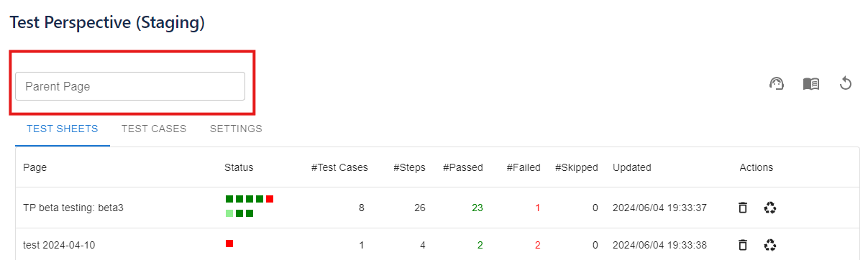Click the support headset icon
The height and width of the screenshot is (260, 868).
[x=776, y=84]
